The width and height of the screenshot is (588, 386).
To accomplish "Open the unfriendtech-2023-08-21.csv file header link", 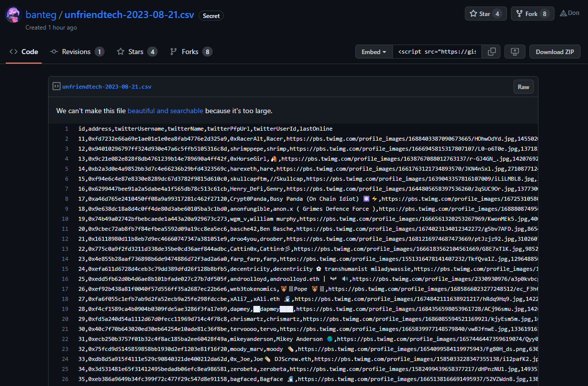I will click(107, 87).
